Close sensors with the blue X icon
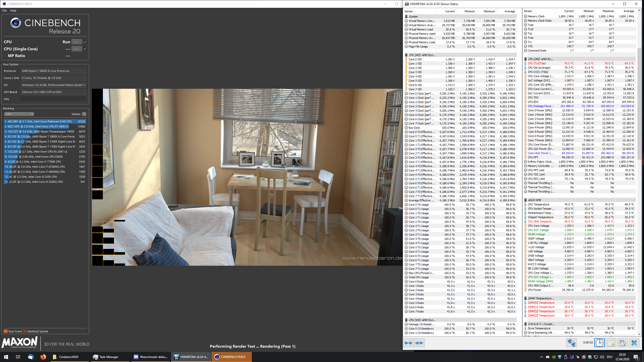Image resolution: width=644 pixels, height=362 pixels. pos(634,343)
